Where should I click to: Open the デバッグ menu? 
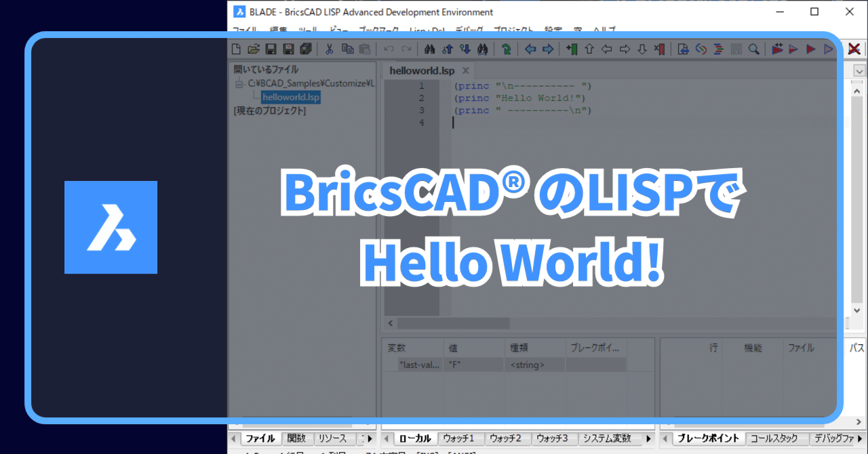467,30
